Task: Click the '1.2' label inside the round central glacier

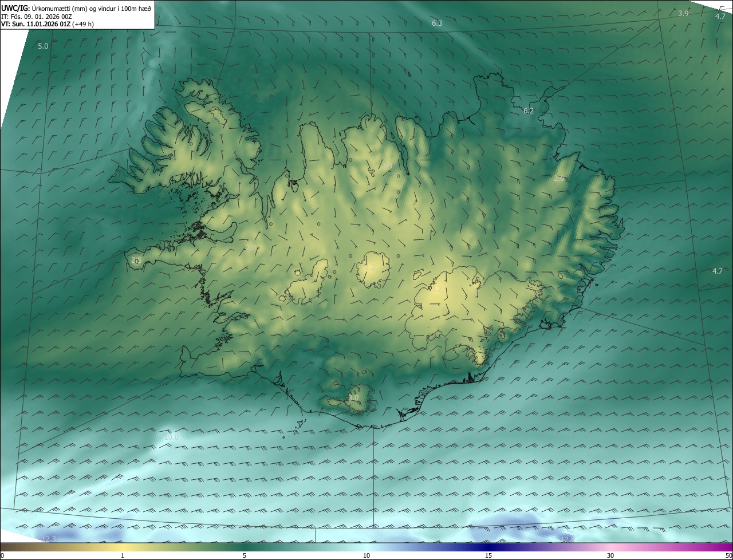Action: pyautogui.click(x=370, y=267)
